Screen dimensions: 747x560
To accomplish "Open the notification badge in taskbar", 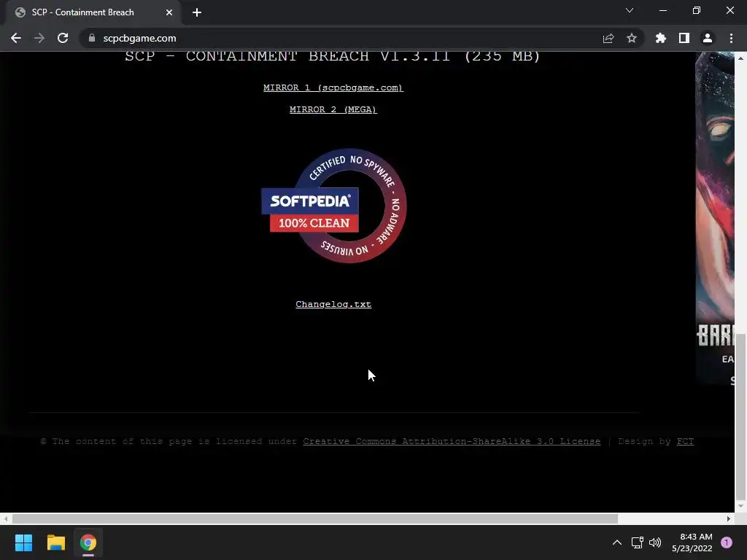I will click(x=727, y=542).
